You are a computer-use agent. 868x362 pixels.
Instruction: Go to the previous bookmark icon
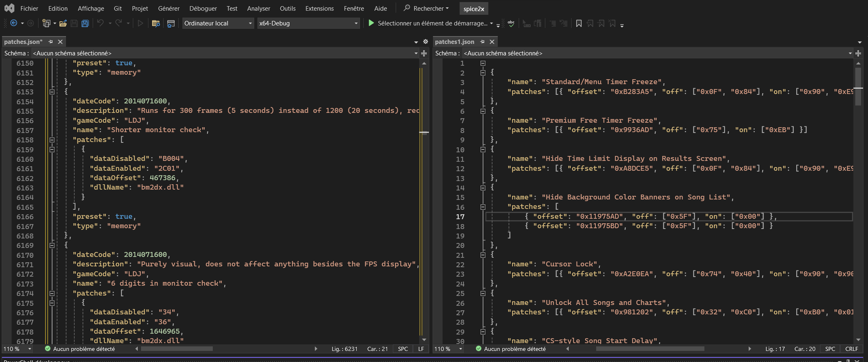point(590,23)
